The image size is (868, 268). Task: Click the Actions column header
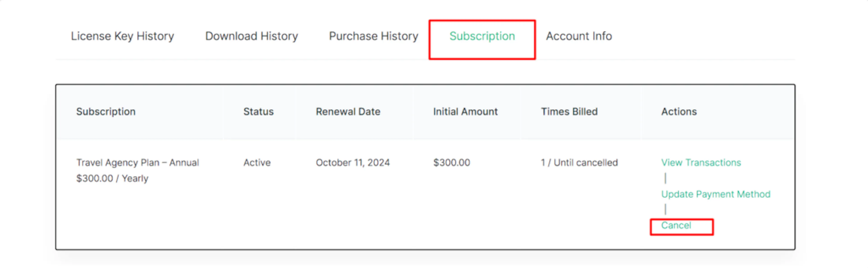[679, 111]
